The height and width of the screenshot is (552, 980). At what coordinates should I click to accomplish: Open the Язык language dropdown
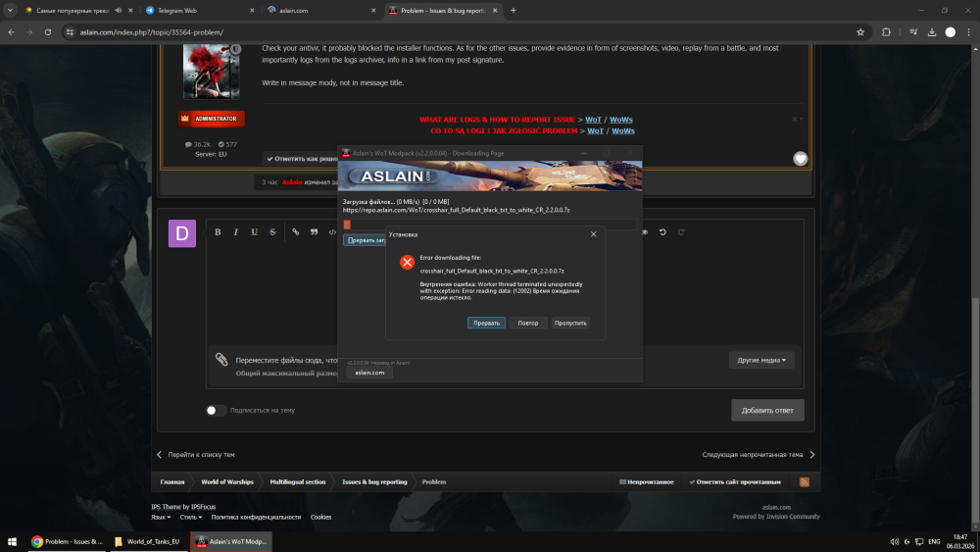pos(161,517)
